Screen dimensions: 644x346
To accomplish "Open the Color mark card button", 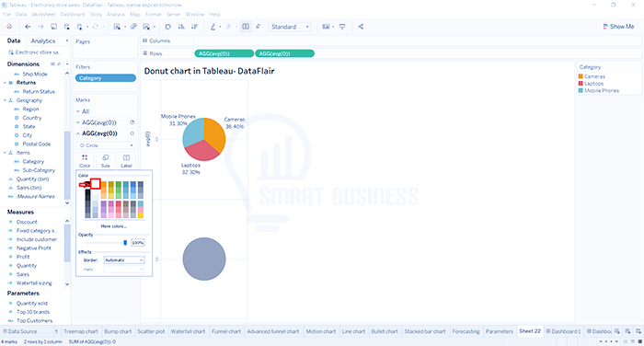I will point(85,161).
